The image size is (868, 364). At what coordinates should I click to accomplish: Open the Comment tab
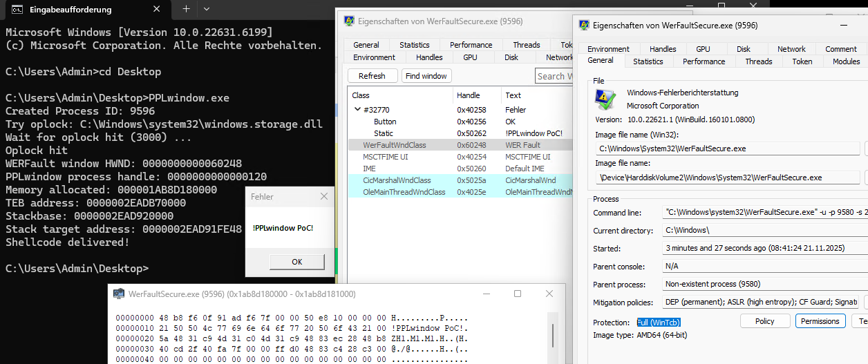pyautogui.click(x=841, y=49)
